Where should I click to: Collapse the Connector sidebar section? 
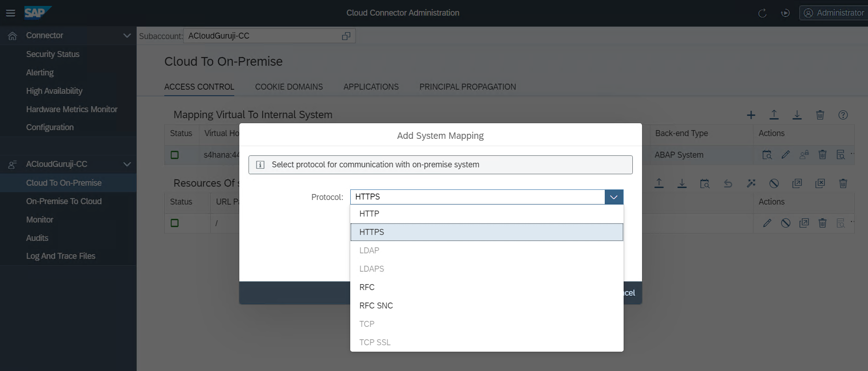[x=127, y=35]
